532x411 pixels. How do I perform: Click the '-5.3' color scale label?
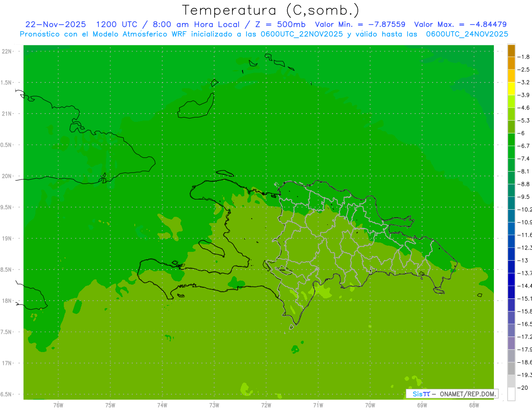[524, 121]
